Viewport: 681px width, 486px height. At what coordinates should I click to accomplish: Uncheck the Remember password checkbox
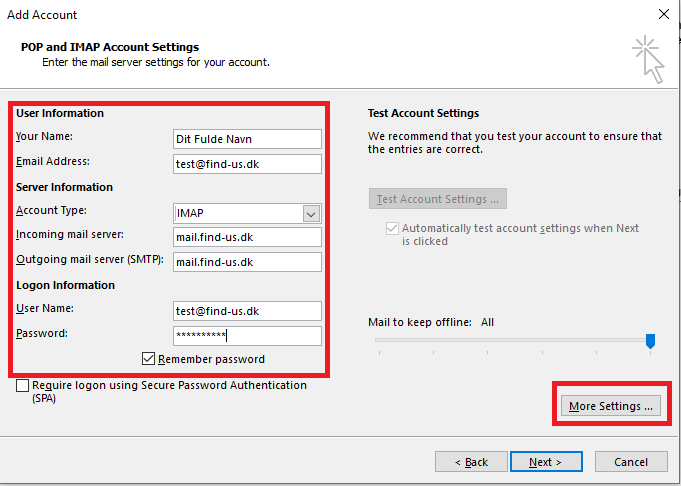pyautogui.click(x=149, y=359)
